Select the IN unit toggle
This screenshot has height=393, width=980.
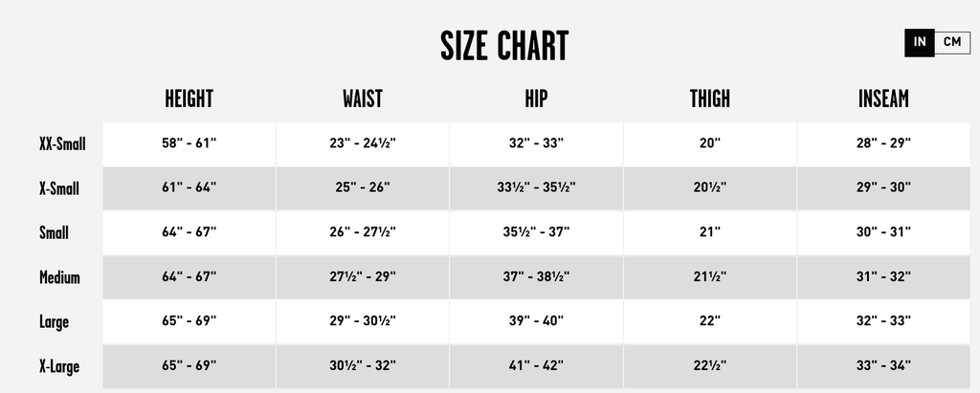pos(920,42)
